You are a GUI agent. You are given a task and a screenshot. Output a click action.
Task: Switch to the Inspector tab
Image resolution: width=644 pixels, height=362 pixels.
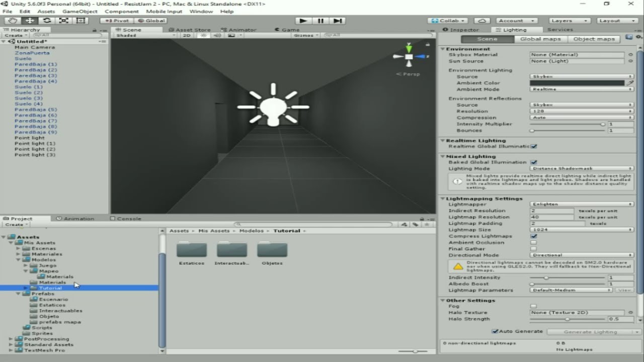point(460,30)
